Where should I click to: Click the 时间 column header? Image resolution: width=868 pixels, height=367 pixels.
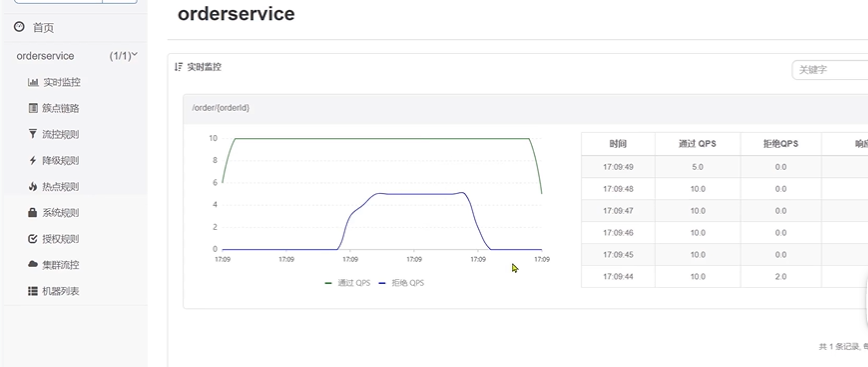(618, 143)
